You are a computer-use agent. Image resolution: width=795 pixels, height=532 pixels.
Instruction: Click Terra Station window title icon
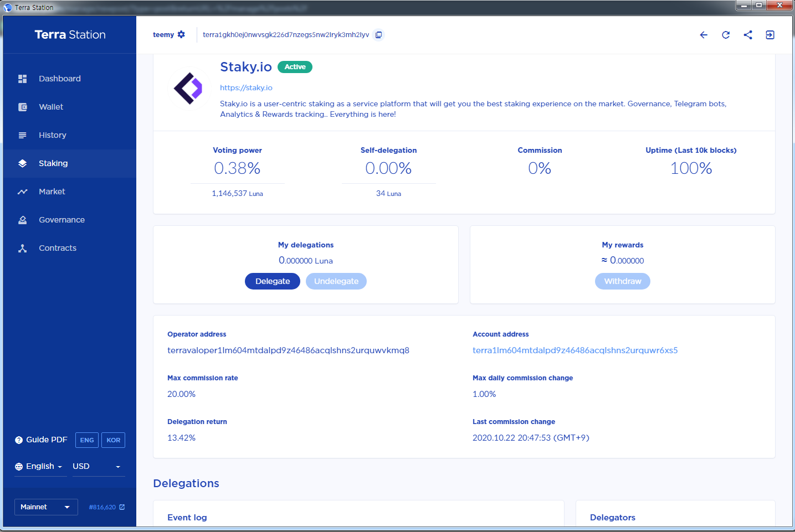coord(8,7)
